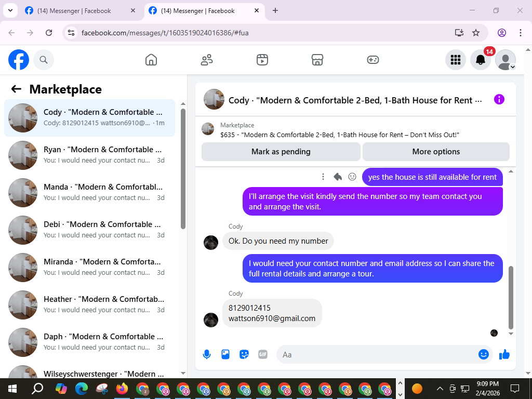The image size is (532, 399).
Task: Click Cody's message with 8129012415 phone number
Action: coord(272,313)
